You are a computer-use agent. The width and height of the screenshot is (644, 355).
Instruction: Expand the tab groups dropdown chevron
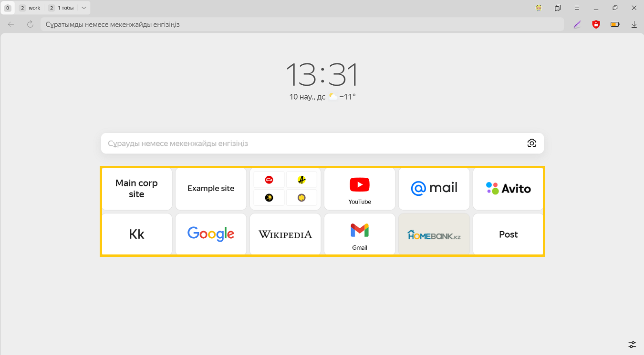point(84,8)
